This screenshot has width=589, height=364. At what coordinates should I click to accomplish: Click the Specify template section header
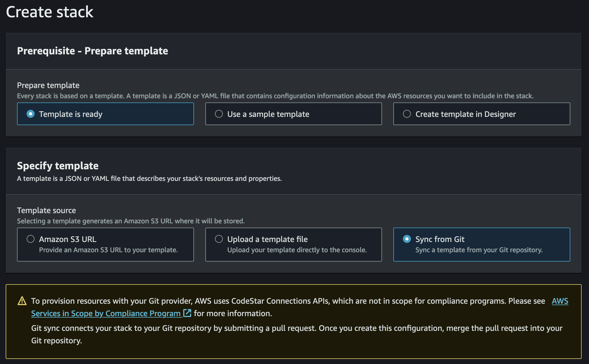tap(58, 166)
